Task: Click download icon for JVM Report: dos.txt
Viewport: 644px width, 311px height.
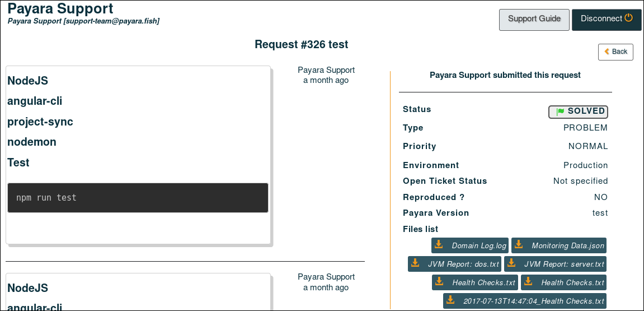Action: click(415, 263)
